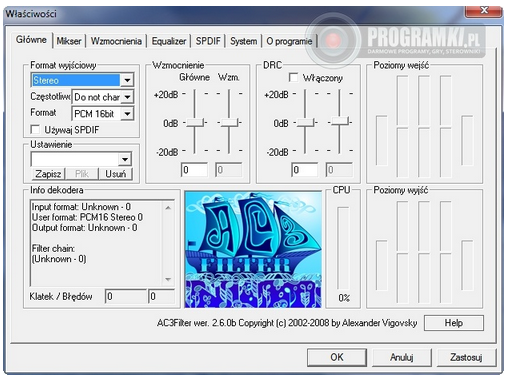Click the Zapisz preset button
509x380 pixels.
click(48, 174)
